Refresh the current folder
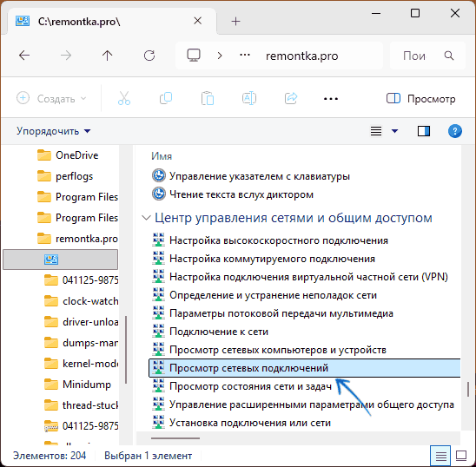The height and width of the screenshot is (467, 476). coord(149,56)
